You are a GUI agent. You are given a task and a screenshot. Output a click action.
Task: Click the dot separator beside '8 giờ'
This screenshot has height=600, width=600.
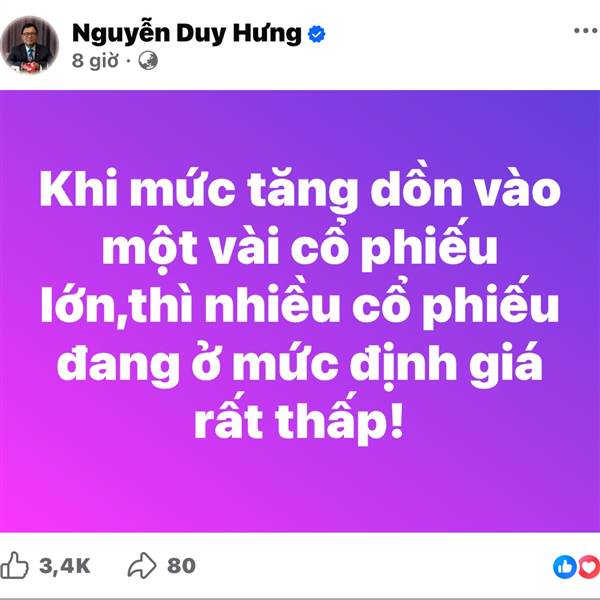point(128,61)
